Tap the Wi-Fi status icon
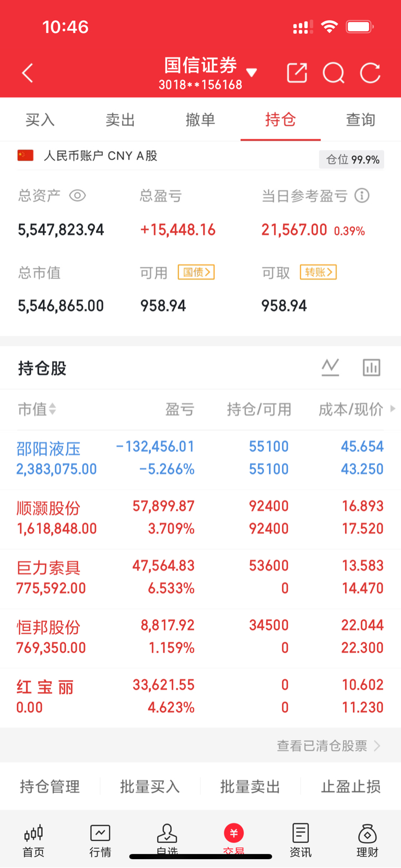This screenshot has height=868, width=401. click(x=329, y=26)
